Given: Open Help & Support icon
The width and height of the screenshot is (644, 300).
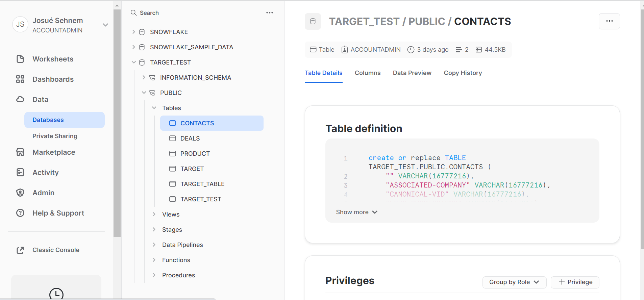Looking at the screenshot, I should [x=20, y=213].
